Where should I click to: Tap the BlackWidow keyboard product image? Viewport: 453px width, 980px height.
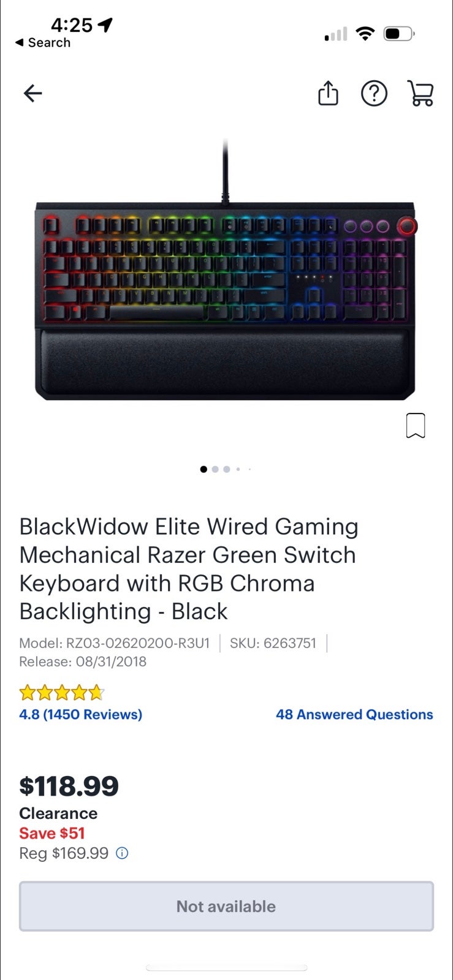point(226,270)
